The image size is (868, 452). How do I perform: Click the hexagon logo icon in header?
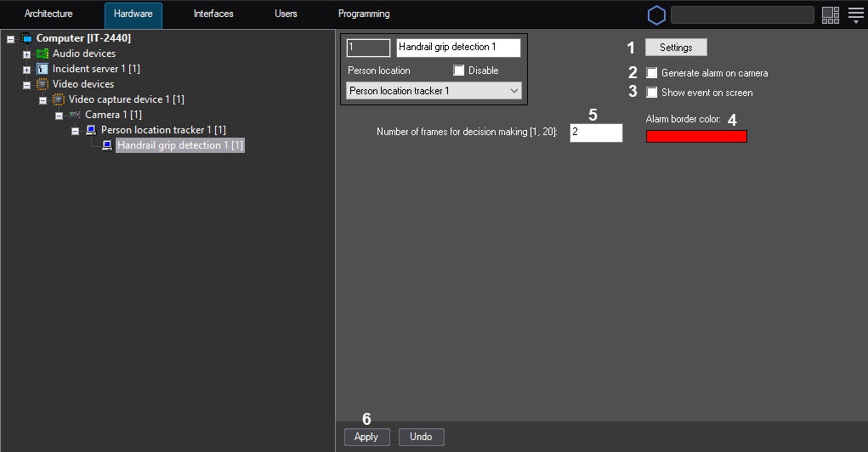656,15
